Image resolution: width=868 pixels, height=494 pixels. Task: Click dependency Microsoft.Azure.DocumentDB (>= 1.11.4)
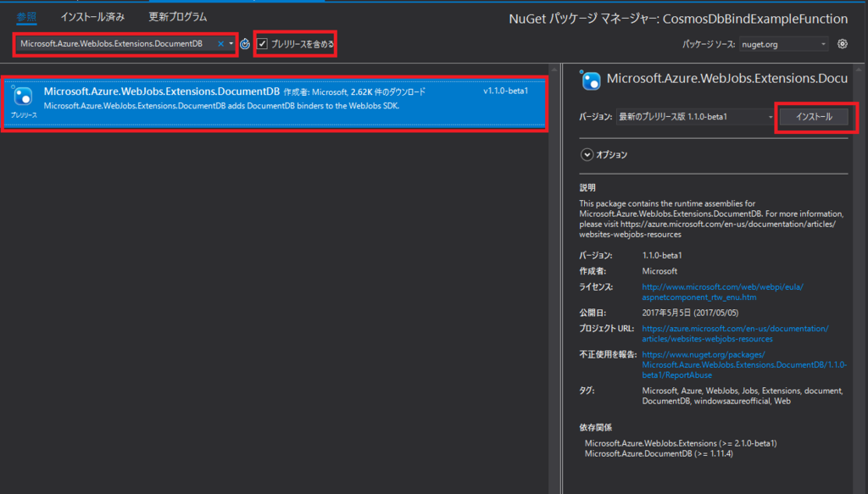pyautogui.click(x=659, y=453)
